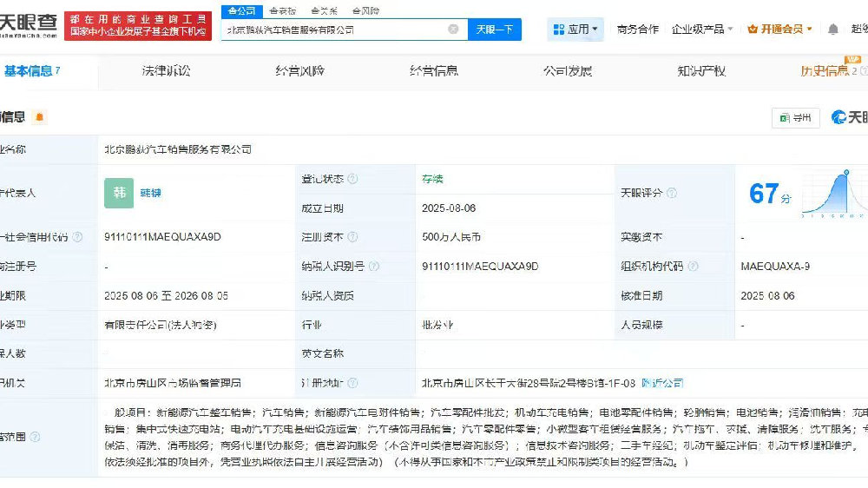Open the bell notifications icon
The image size is (868, 488).
832,30
